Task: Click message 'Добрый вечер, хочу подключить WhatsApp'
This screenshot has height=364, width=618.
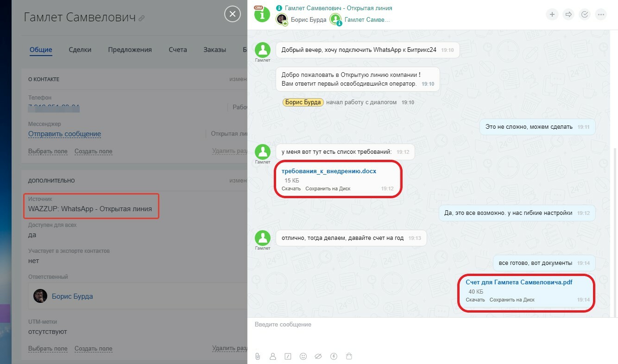Action: coord(368,50)
